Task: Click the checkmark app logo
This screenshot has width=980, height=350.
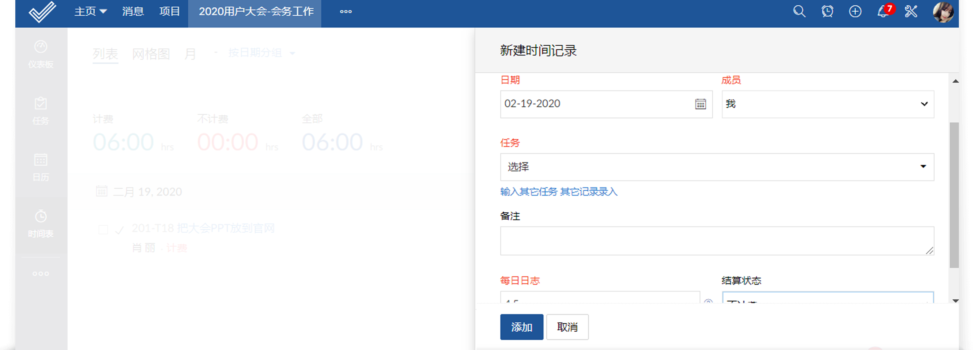Action: coord(42,12)
